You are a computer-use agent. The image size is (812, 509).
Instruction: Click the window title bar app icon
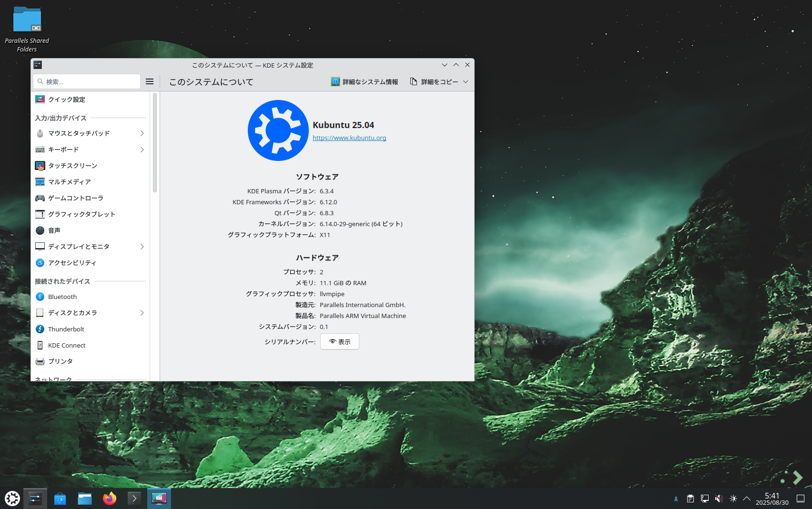click(x=38, y=65)
